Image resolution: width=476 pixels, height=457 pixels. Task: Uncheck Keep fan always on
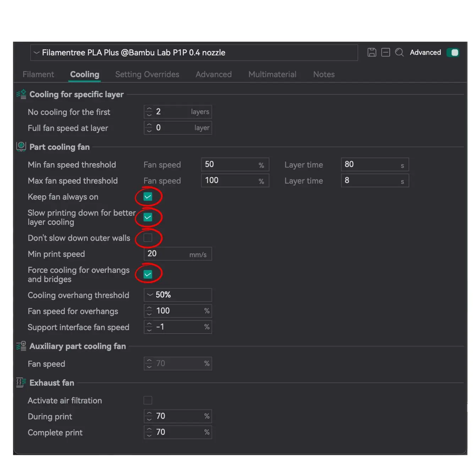tap(148, 197)
